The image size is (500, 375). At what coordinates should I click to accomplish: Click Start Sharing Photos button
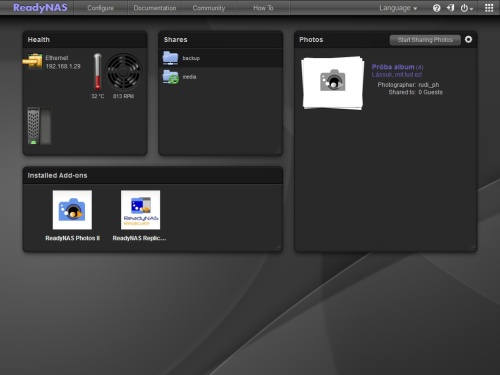[x=425, y=40]
